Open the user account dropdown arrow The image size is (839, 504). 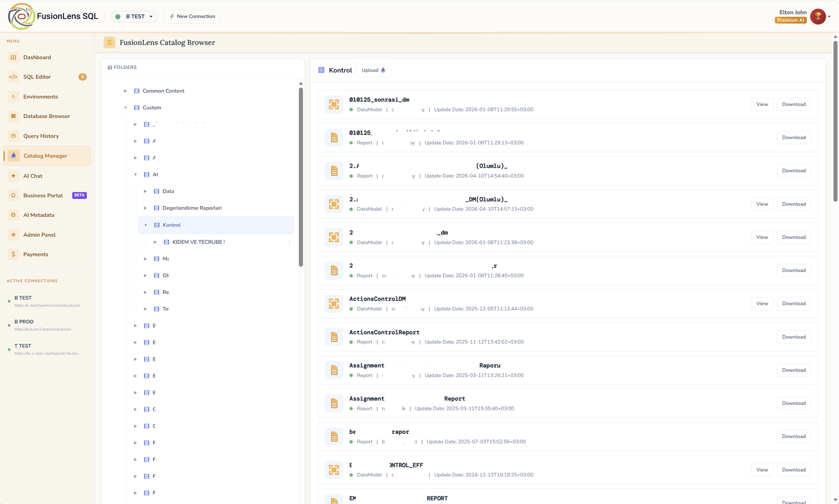[x=829, y=17]
